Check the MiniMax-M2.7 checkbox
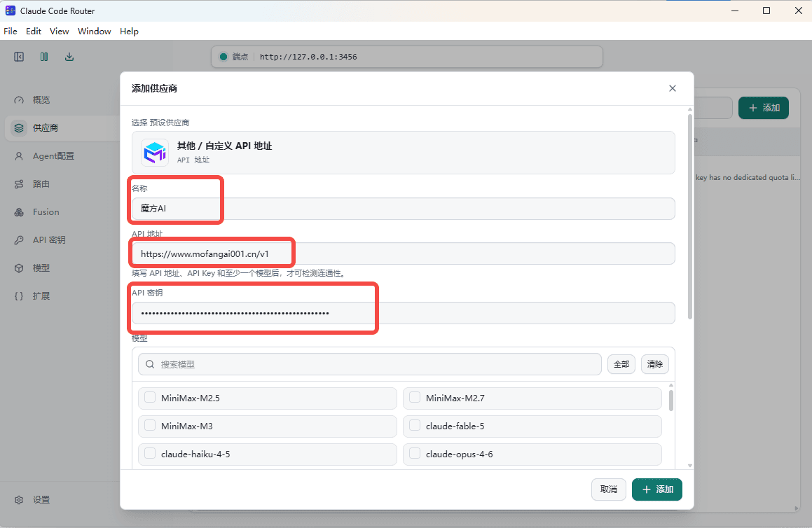The width and height of the screenshot is (812, 528). click(x=415, y=398)
